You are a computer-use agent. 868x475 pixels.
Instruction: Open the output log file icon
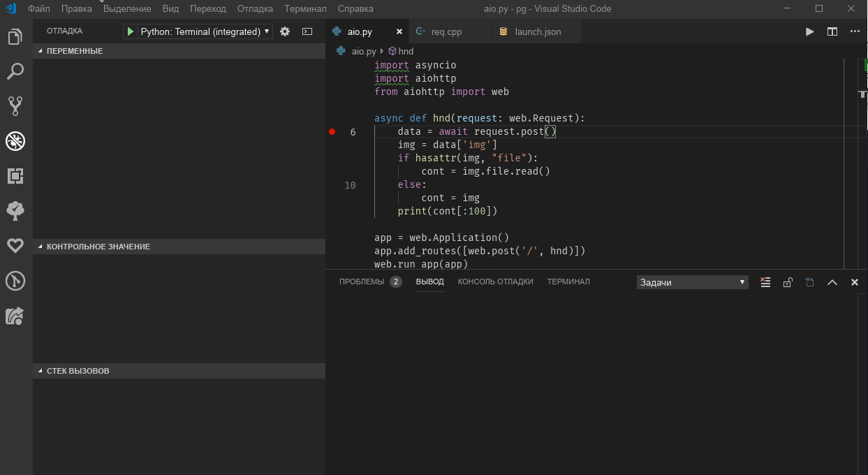point(809,282)
